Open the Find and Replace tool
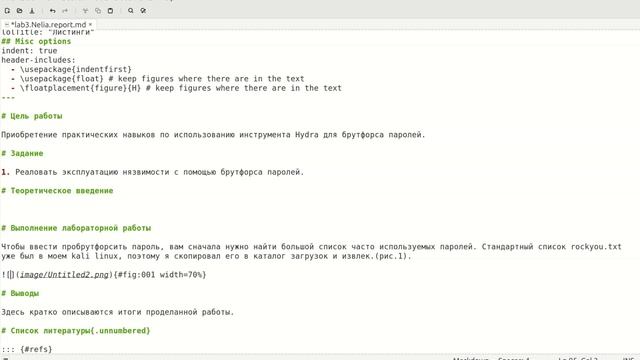Screen dimensions: 640x360 click(x=143, y=11)
